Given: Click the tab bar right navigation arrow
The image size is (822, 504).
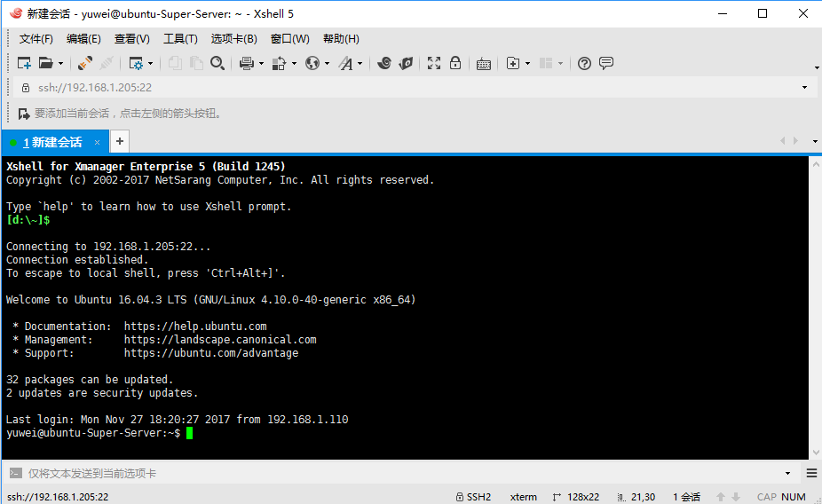Looking at the screenshot, I should [x=795, y=141].
